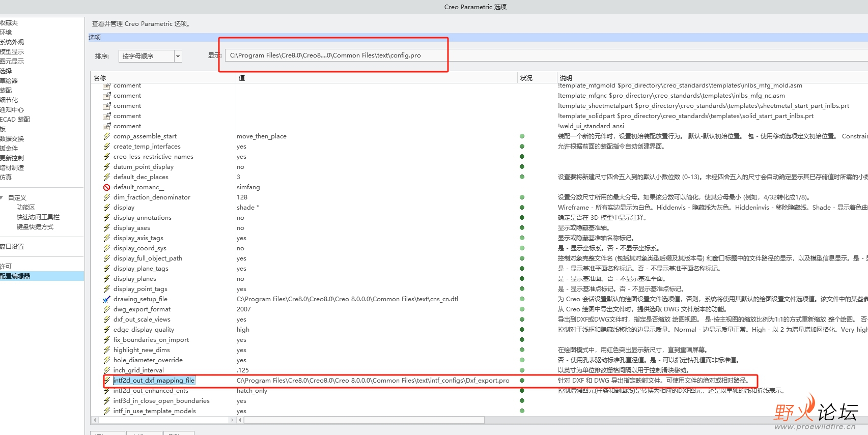Image resolution: width=868 pixels, height=435 pixels.
Task: Switch to the 草绘器 settings
Action: click(9, 81)
